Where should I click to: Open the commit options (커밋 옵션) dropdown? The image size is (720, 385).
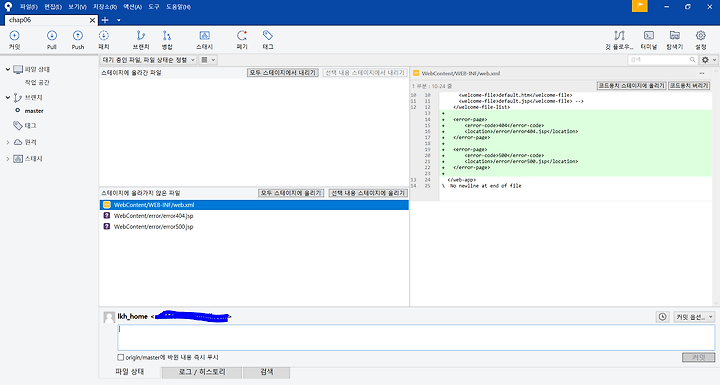694,317
